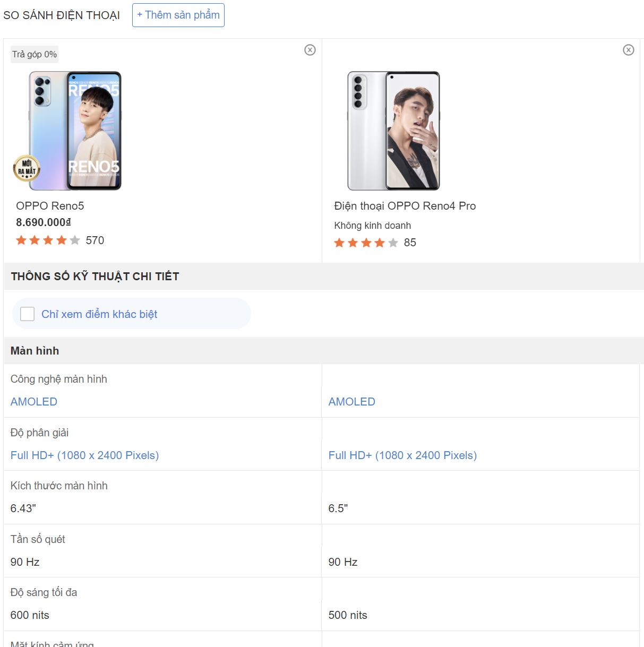Click the 570 reviews count

coord(95,240)
